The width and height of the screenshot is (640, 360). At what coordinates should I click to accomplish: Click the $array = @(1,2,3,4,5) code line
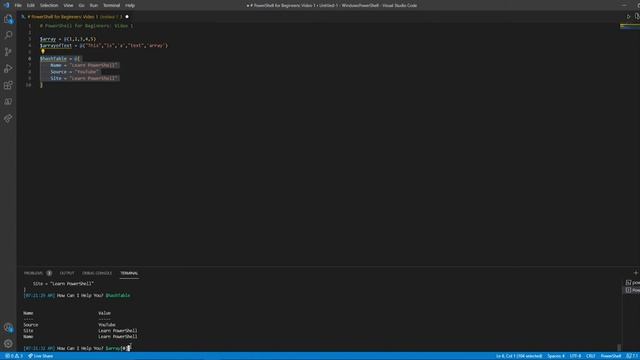point(68,39)
